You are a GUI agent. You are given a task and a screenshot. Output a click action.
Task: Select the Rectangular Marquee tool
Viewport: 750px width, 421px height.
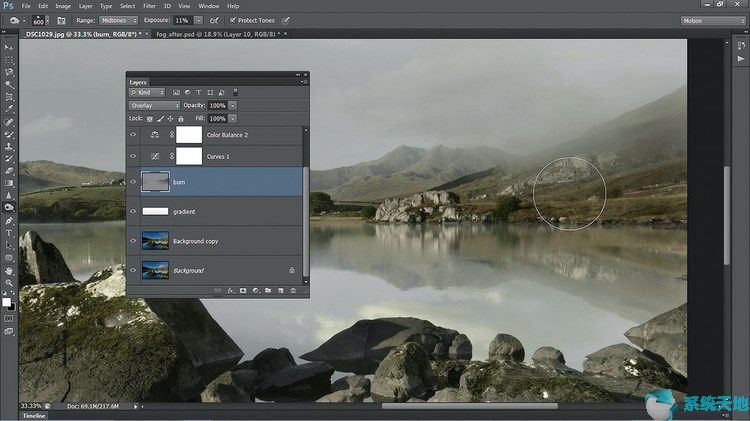[9, 60]
